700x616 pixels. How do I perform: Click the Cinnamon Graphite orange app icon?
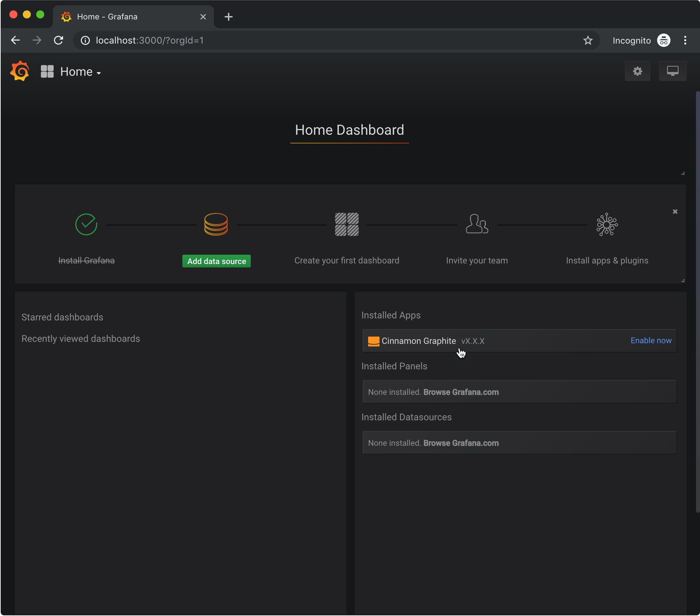[373, 342]
